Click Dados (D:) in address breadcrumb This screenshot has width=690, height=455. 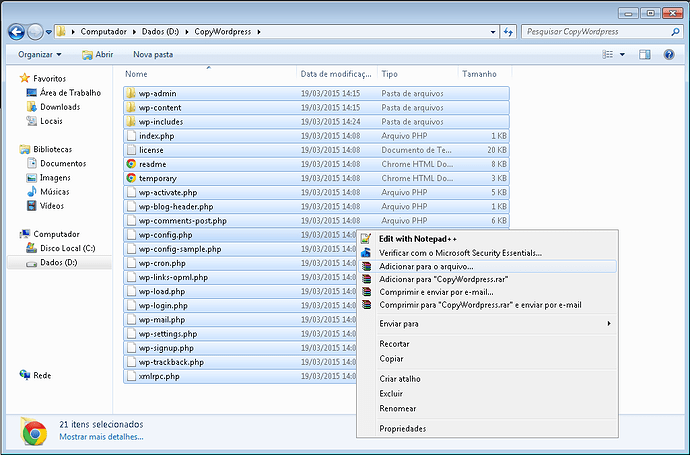point(160,32)
